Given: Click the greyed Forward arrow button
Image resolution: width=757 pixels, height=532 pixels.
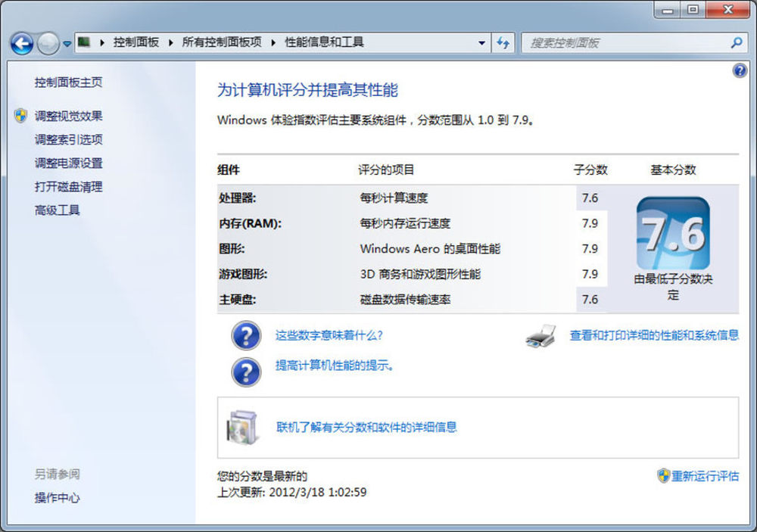Looking at the screenshot, I should [x=48, y=43].
